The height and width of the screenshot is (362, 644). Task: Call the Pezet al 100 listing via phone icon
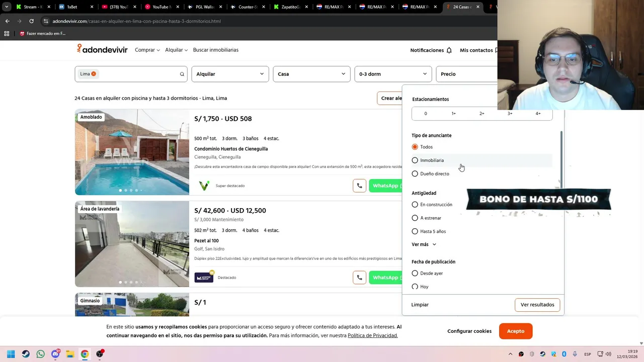[359, 278]
